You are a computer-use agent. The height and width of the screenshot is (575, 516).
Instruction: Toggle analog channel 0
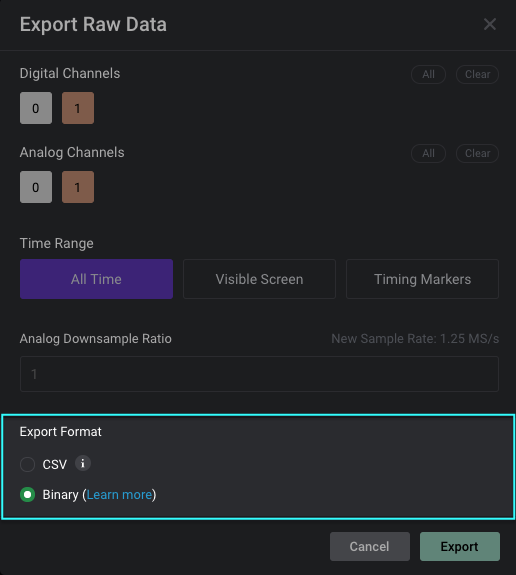click(x=36, y=187)
